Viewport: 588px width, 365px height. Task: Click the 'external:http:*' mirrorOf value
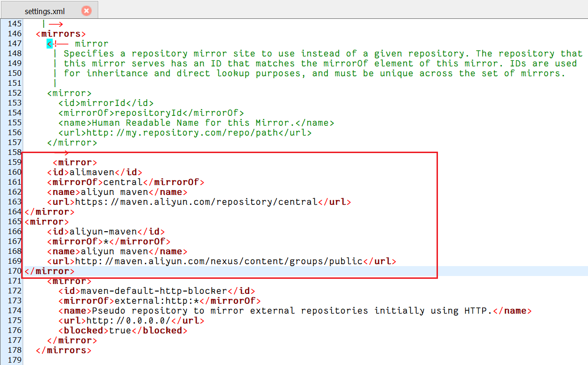pos(158,300)
